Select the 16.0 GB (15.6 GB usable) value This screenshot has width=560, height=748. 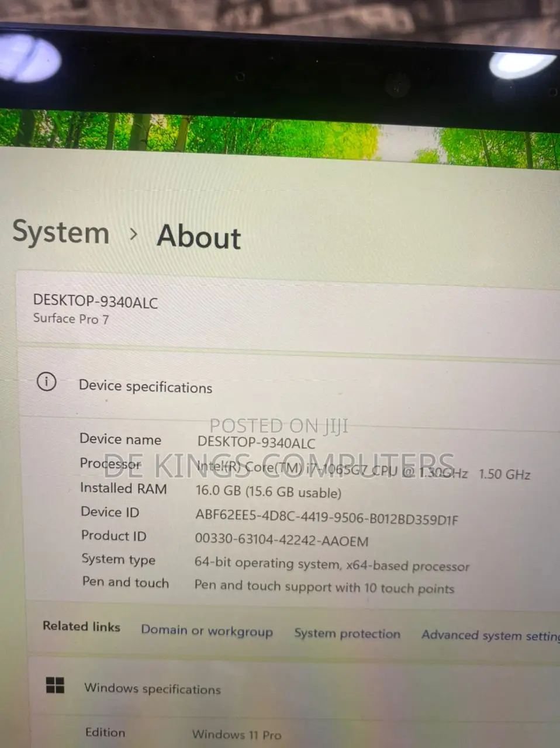[x=268, y=492]
